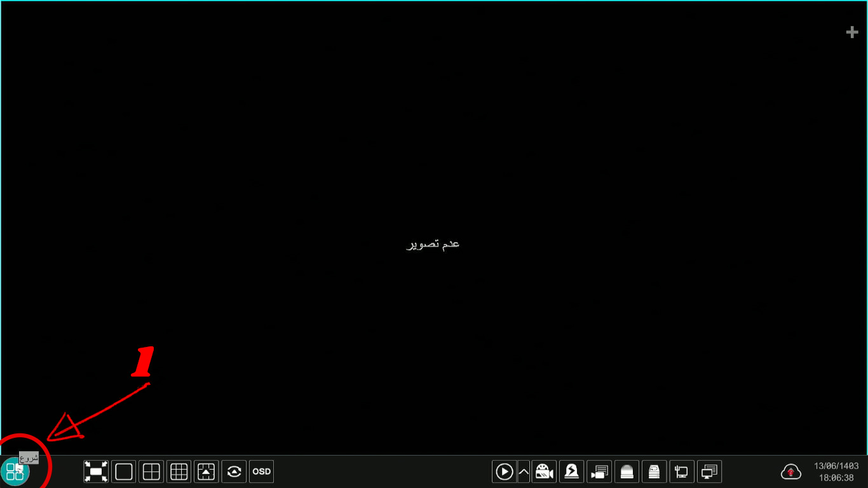Toggle the OSD display button

click(262, 471)
